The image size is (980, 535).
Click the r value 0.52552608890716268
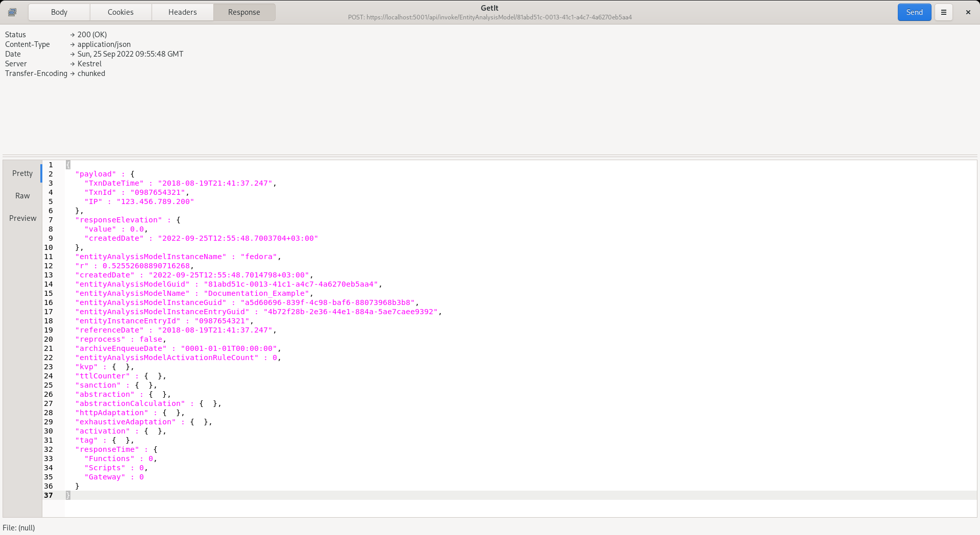146,266
